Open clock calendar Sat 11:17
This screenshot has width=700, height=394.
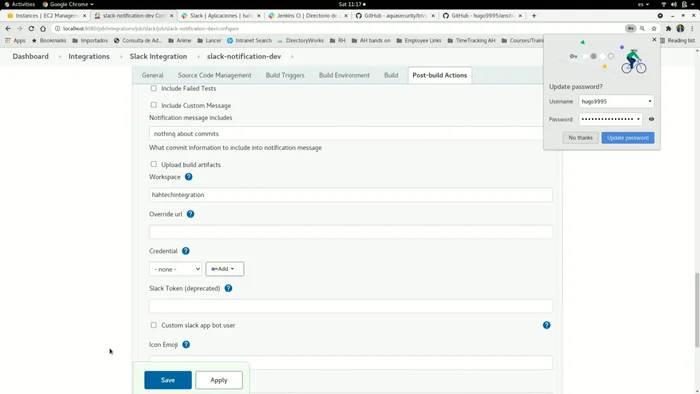[x=352, y=4]
